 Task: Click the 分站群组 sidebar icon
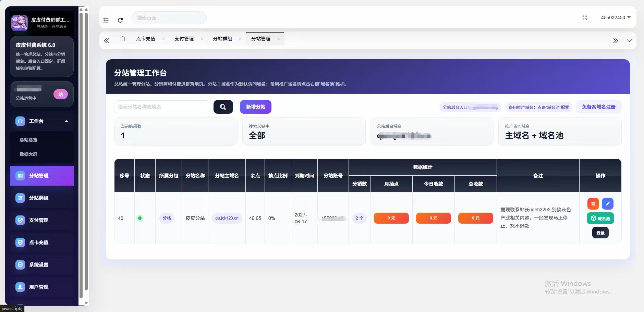point(20,198)
